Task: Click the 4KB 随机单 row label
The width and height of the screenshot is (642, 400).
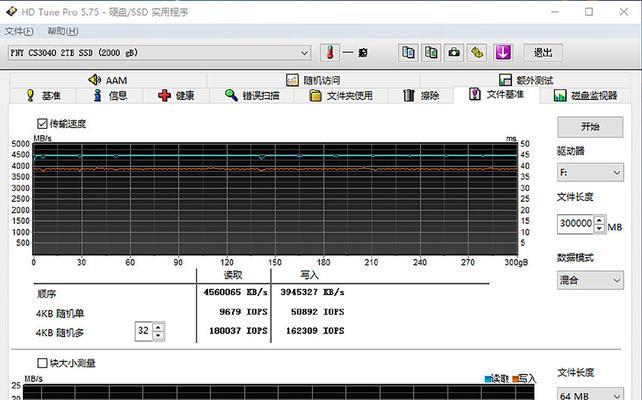Action: click(60, 314)
